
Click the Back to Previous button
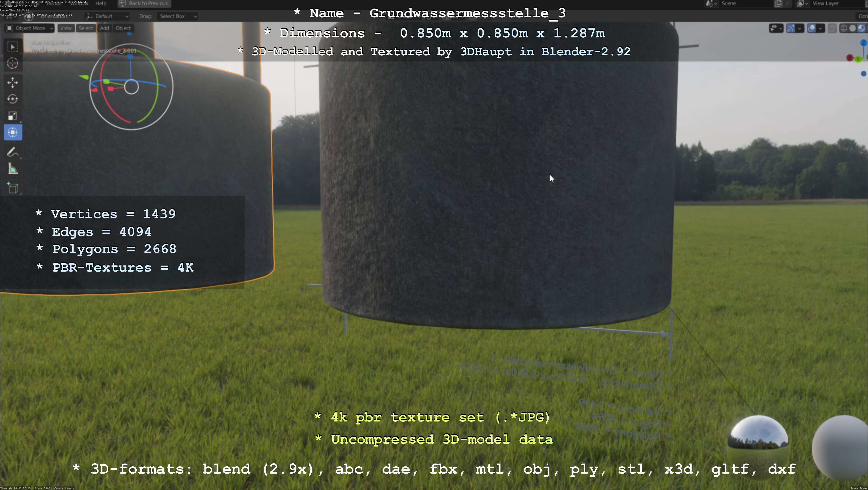(144, 3)
